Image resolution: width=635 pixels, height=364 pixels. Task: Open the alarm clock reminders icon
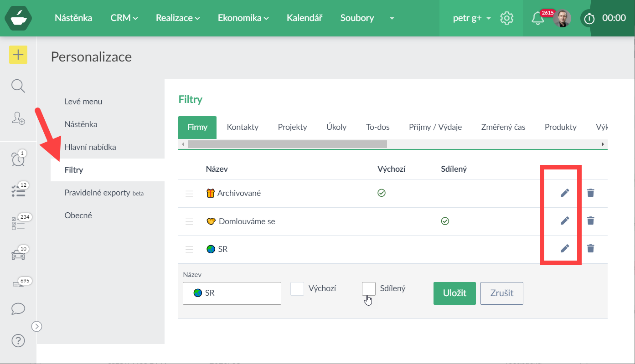18,159
